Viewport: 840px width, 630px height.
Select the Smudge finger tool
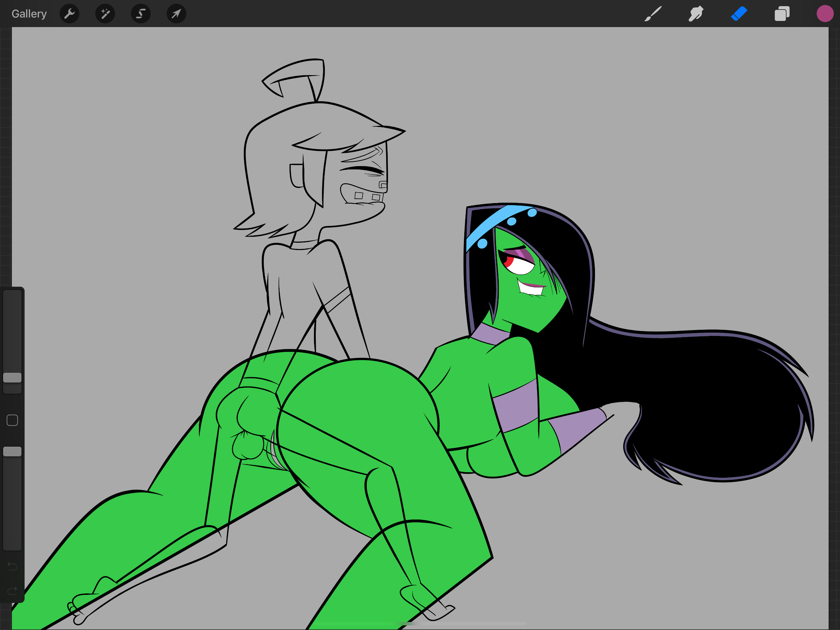[x=696, y=14]
